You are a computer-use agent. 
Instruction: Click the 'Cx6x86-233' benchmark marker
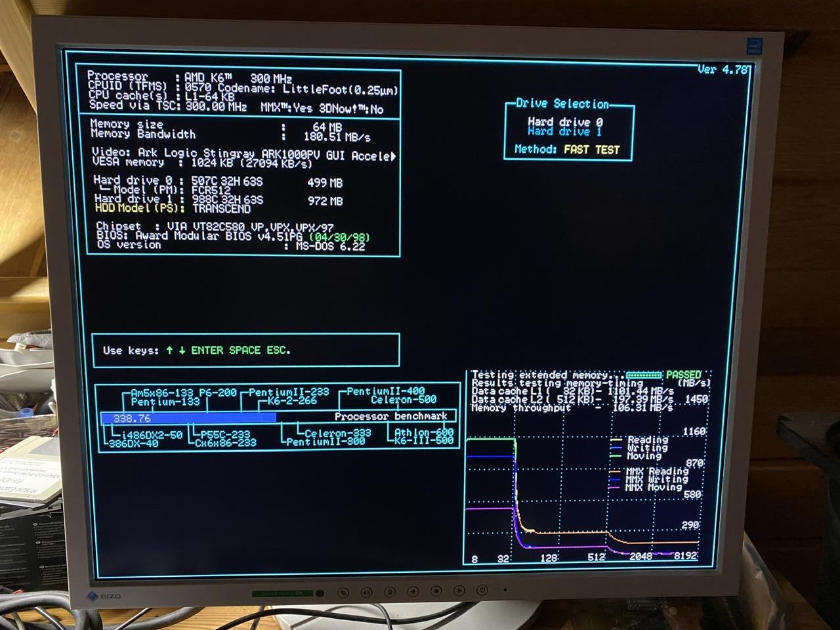(x=225, y=443)
